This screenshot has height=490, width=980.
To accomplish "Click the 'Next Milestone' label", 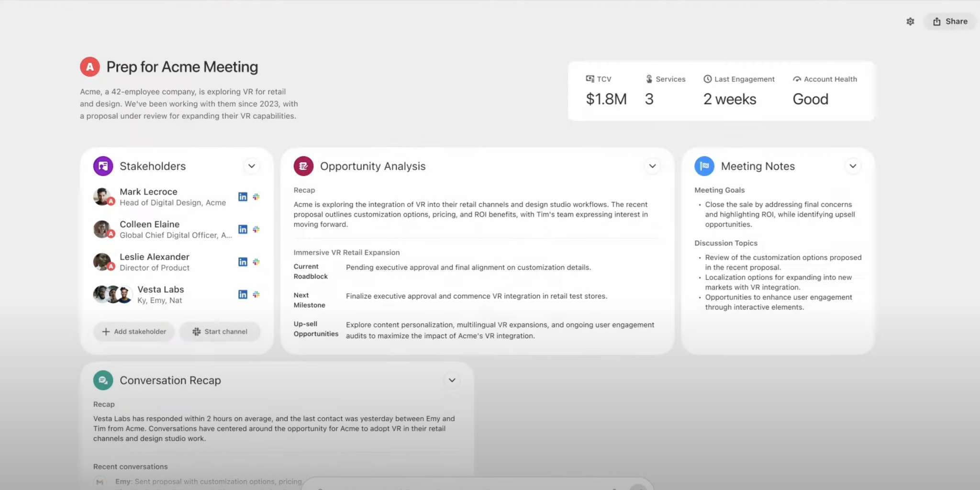I will coord(309,300).
